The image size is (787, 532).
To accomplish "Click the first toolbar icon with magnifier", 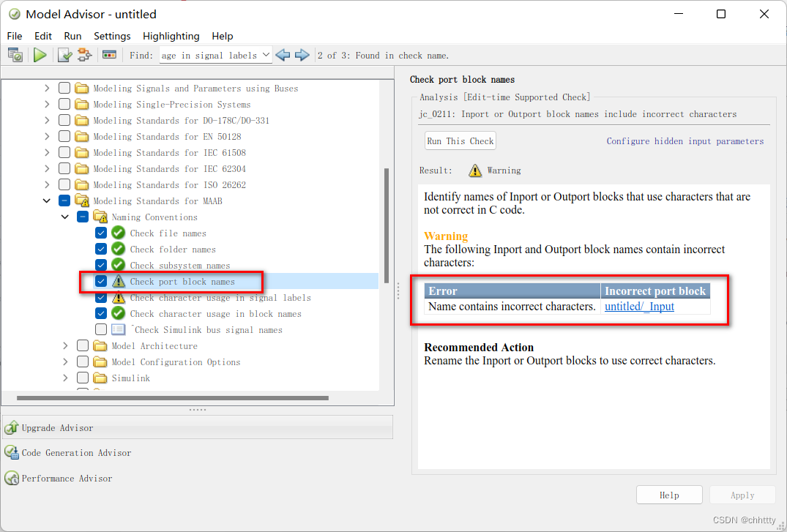I will (x=15, y=55).
